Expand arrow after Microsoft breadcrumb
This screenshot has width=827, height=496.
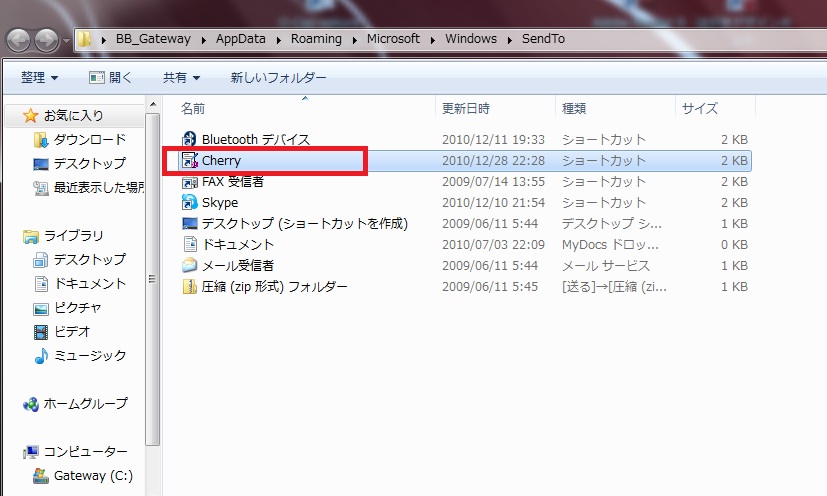tap(432, 40)
